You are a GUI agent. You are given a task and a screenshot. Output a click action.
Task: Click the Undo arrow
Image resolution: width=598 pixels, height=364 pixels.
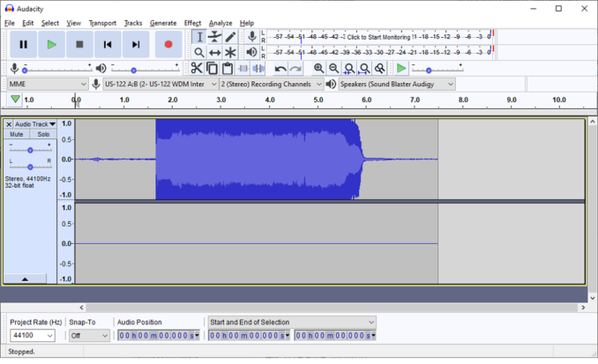pos(280,69)
